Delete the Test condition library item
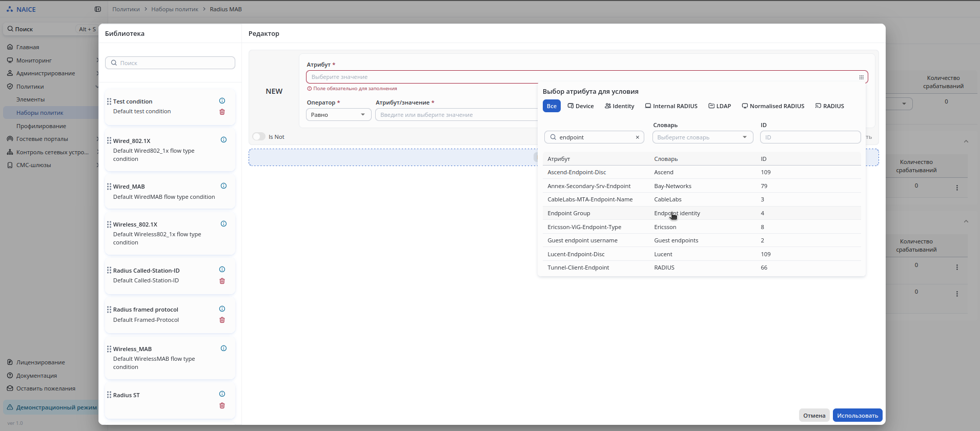Viewport: 980px width, 431px height. coord(222,112)
